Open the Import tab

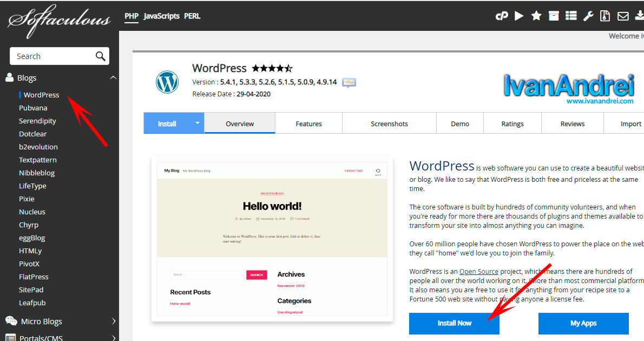(x=625, y=123)
